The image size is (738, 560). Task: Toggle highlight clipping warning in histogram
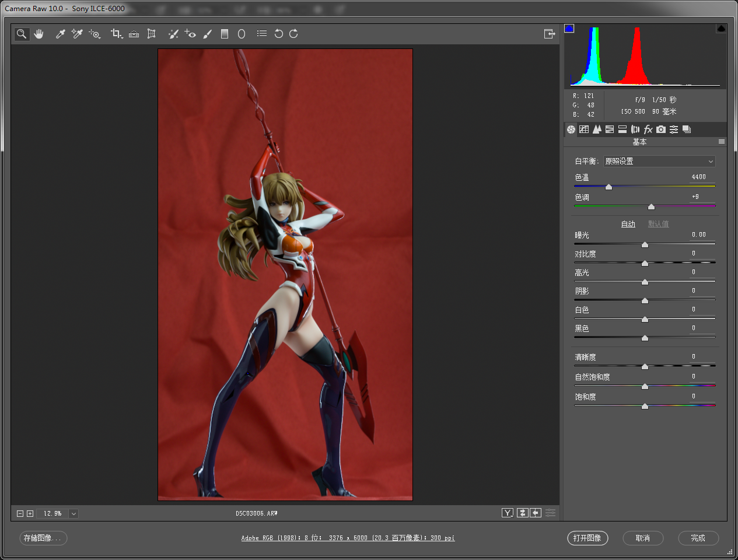[721, 29]
